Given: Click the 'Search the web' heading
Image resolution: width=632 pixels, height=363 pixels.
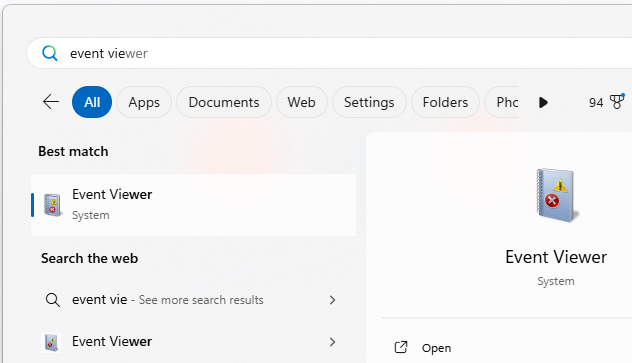Looking at the screenshot, I should pyautogui.click(x=89, y=258).
